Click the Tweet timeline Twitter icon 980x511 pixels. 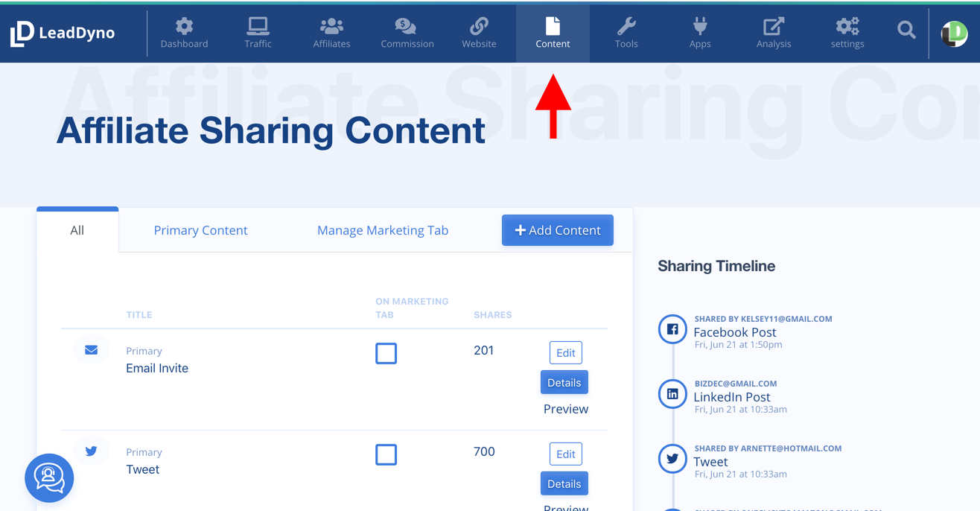[672, 459]
